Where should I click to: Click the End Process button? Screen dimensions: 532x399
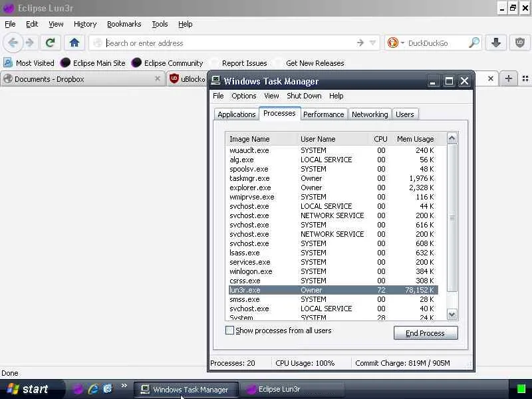point(426,333)
